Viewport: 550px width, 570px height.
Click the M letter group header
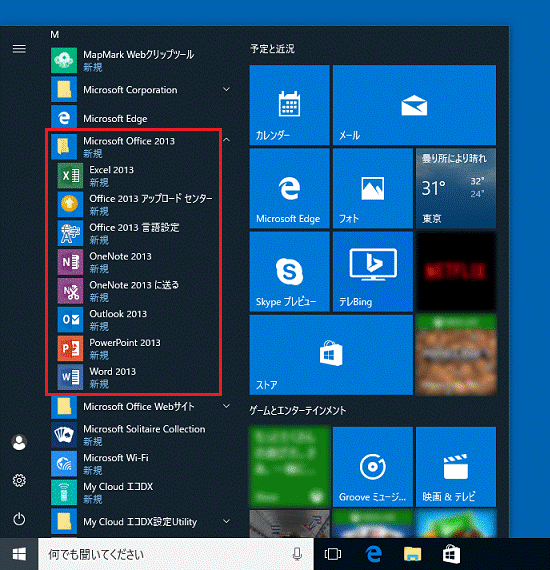(55, 35)
